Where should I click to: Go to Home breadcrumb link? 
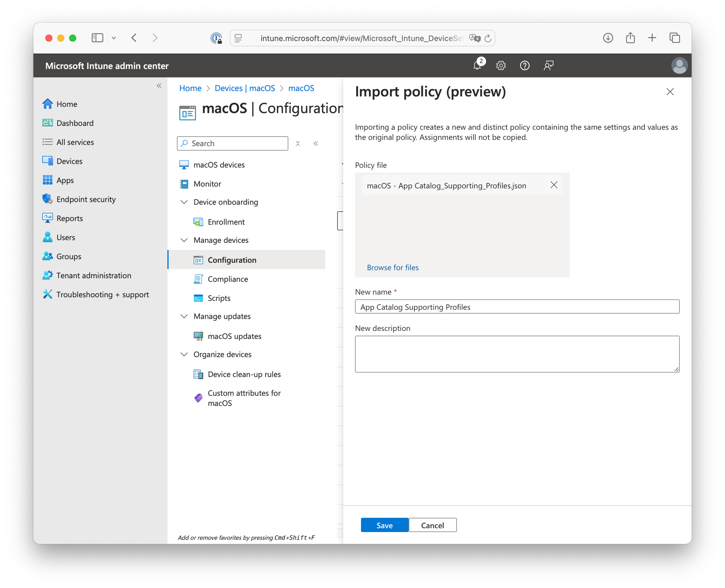pyautogui.click(x=190, y=88)
